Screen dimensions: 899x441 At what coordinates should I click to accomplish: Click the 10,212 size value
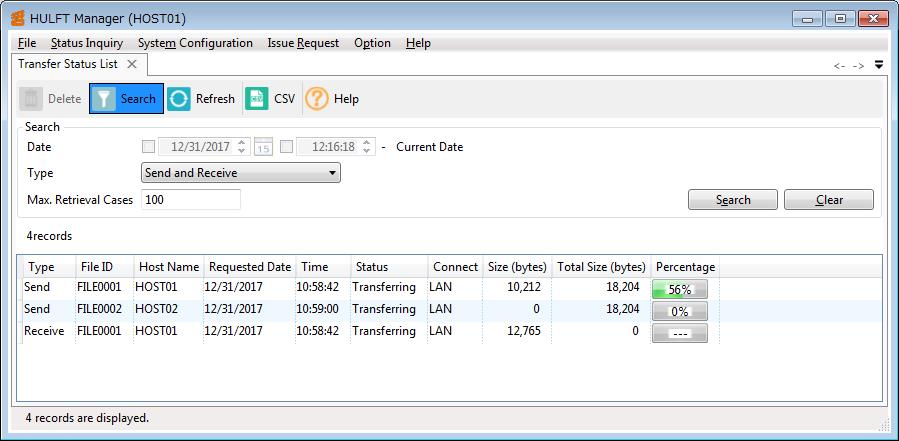[523, 287]
